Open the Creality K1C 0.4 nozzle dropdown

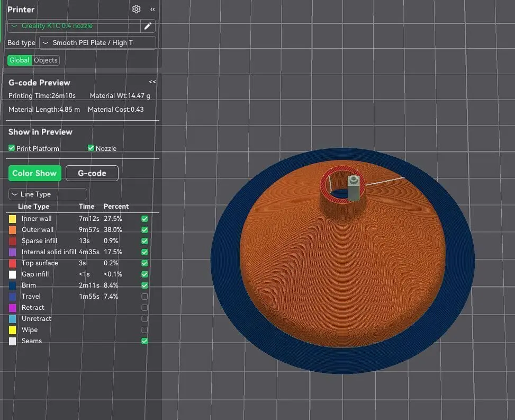point(74,26)
